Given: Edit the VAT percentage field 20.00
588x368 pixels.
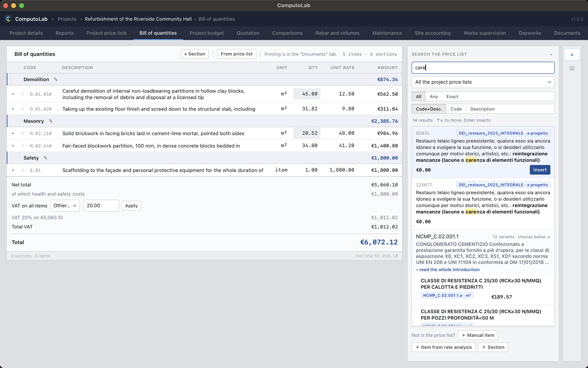Looking at the screenshot, I should tap(101, 206).
